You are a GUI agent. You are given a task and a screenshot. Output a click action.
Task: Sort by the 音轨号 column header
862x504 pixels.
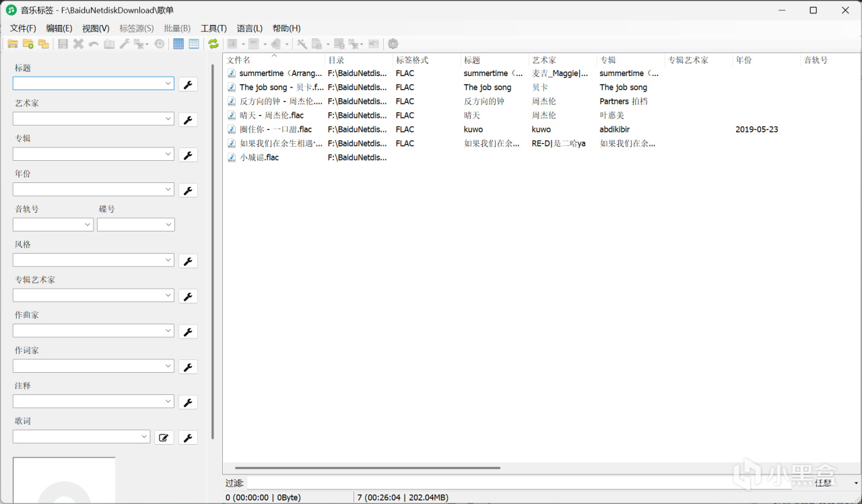[x=831, y=60]
